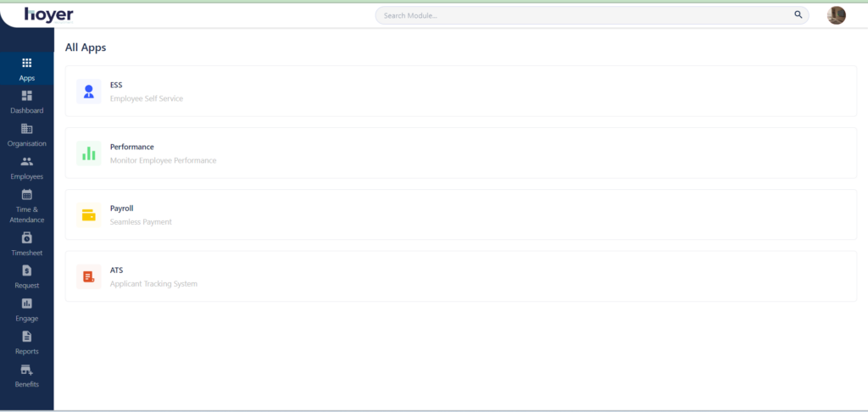Image resolution: width=868 pixels, height=412 pixels.
Task: Open the Performance app title
Action: [x=131, y=147]
